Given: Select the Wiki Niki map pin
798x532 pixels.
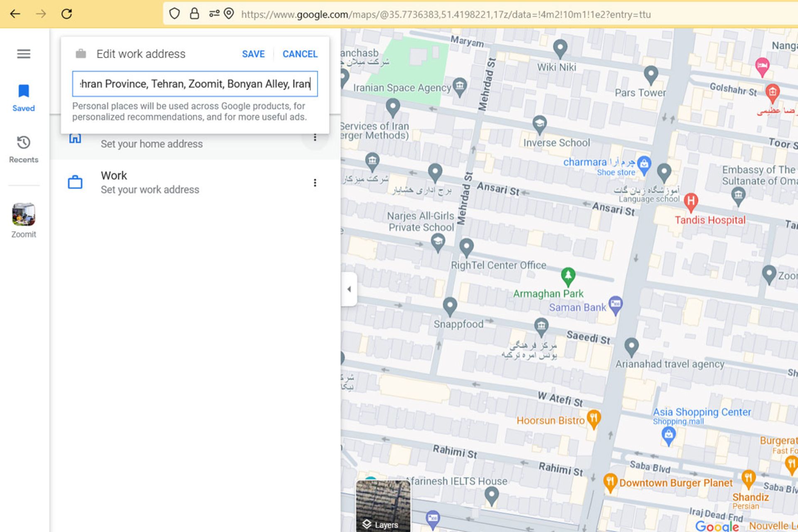Looking at the screenshot, I should (560, 49).
